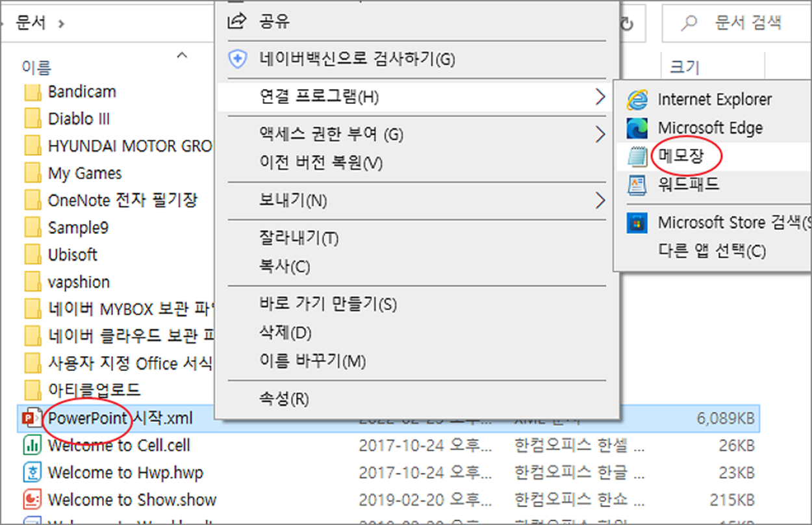This screenshot has height=525, width=812.
Task: Click the Internet Explorer icon in submenu
Action: [637, 100]
